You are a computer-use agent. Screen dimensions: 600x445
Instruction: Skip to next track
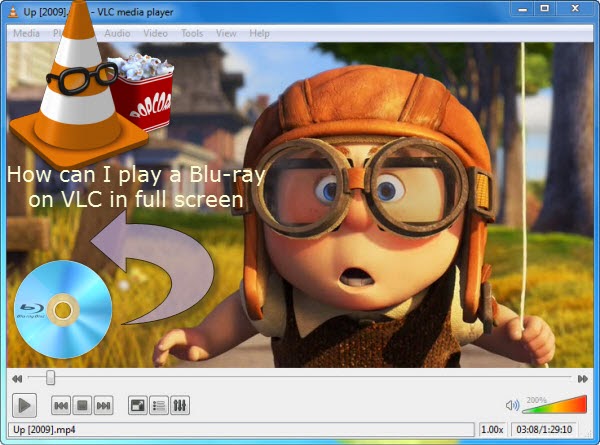[103, 405]
